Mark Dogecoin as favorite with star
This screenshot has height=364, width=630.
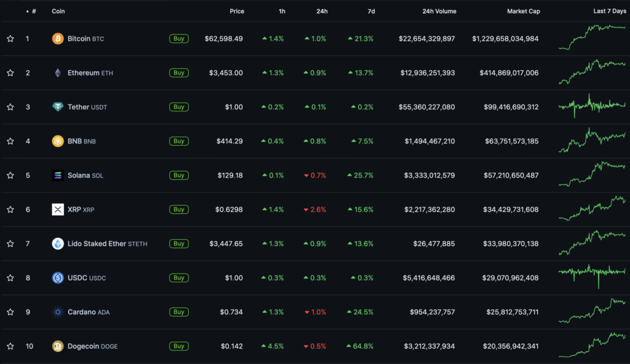pyautogui.click(x=10, y=346)
